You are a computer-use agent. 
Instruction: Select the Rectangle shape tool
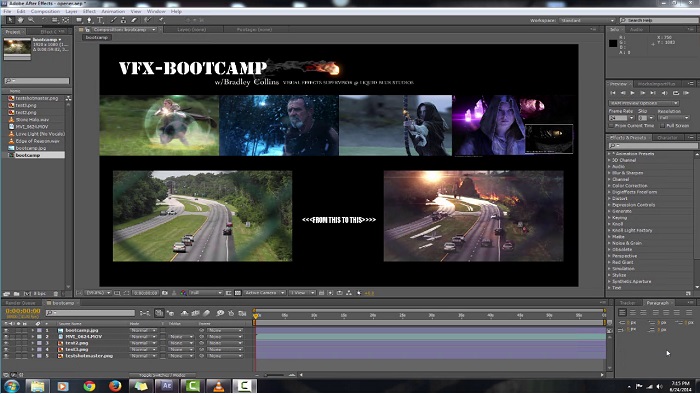(x=79, y=20)
